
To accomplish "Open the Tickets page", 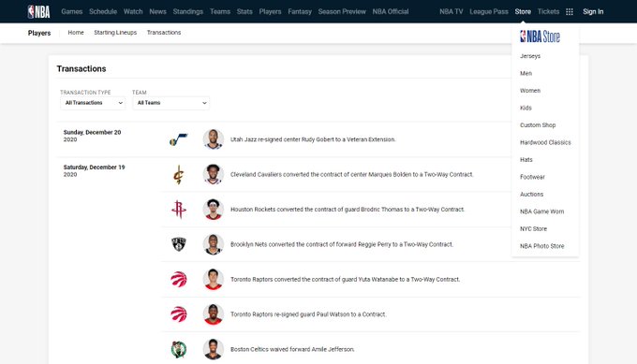I will pyautogui.click(x=548, y=12).
